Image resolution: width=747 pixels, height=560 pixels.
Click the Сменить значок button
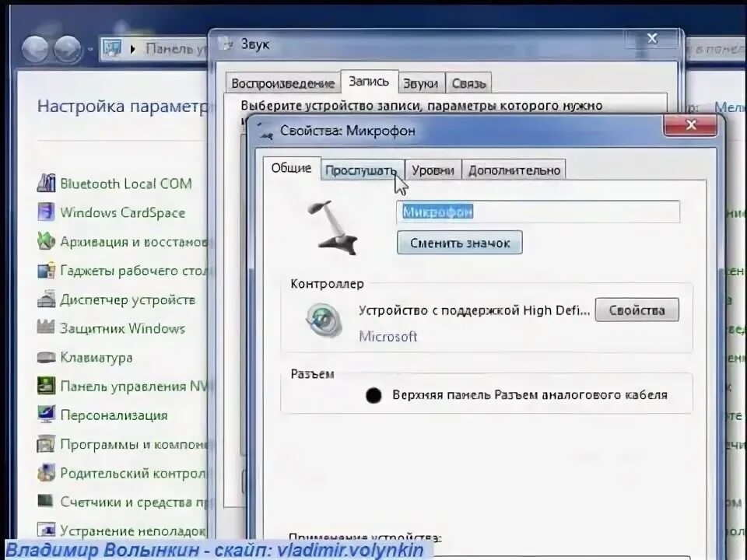tap(460, 243)
